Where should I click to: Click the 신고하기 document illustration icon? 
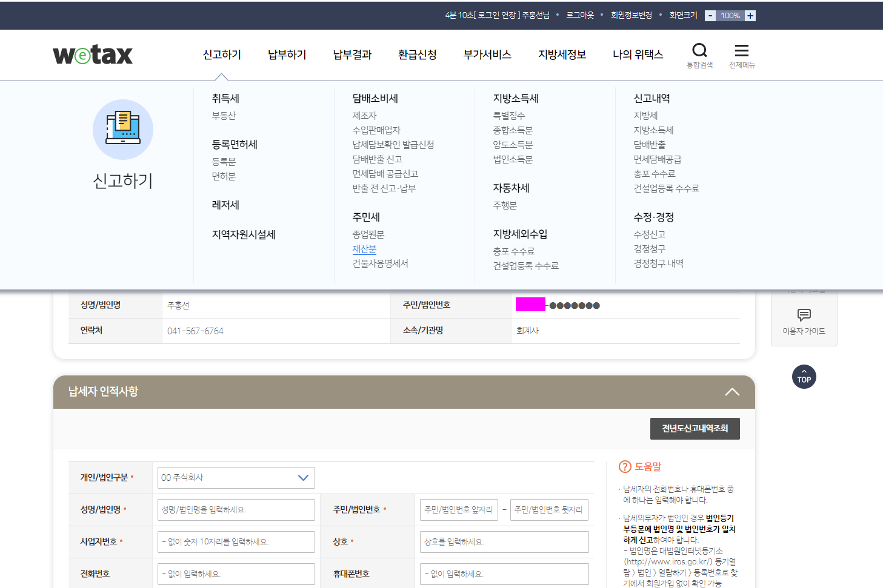point(123,129)
